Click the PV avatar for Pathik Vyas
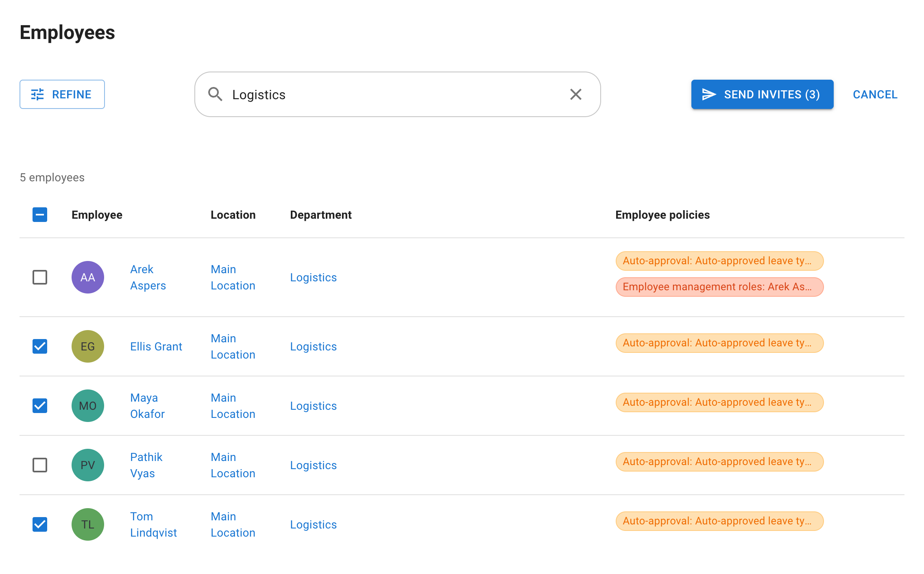This screenshot has height=574, width=924. point(88,465)
